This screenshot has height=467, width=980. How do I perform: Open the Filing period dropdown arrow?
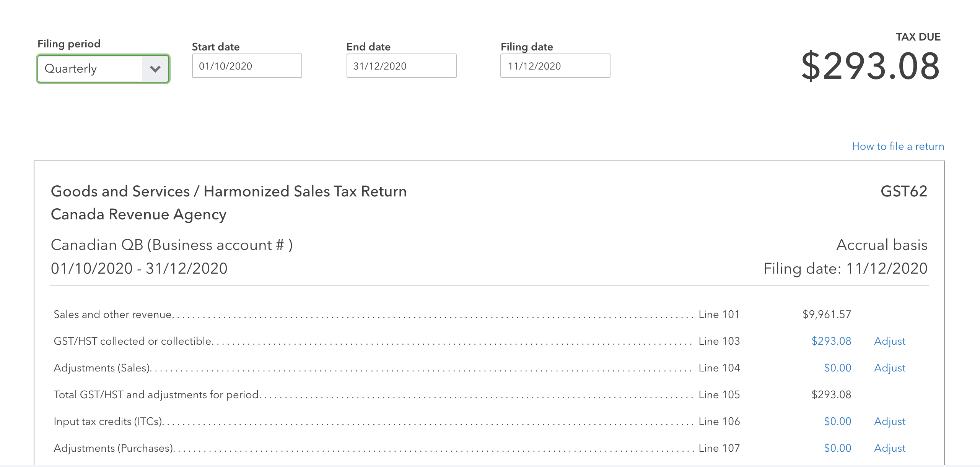[155, 69]
